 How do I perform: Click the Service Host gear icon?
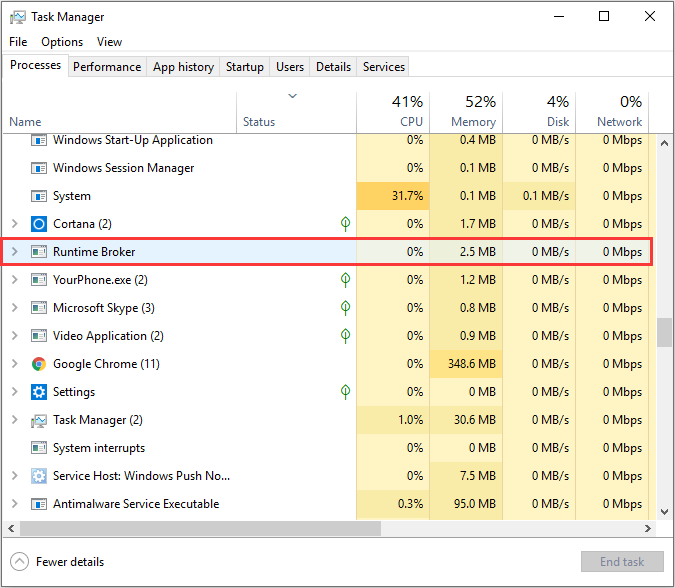coord(39,476)
